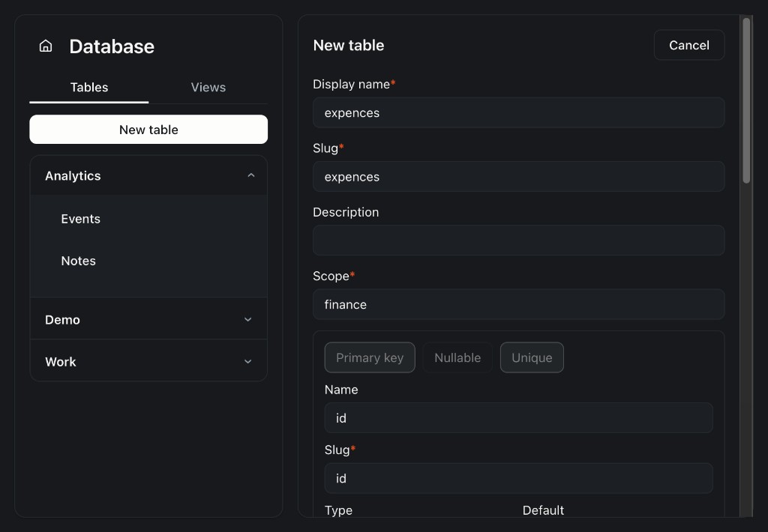The width and height of the screenshot is (768, 532).
Task: Switch to the Tables tab
Action: [89, 88]
